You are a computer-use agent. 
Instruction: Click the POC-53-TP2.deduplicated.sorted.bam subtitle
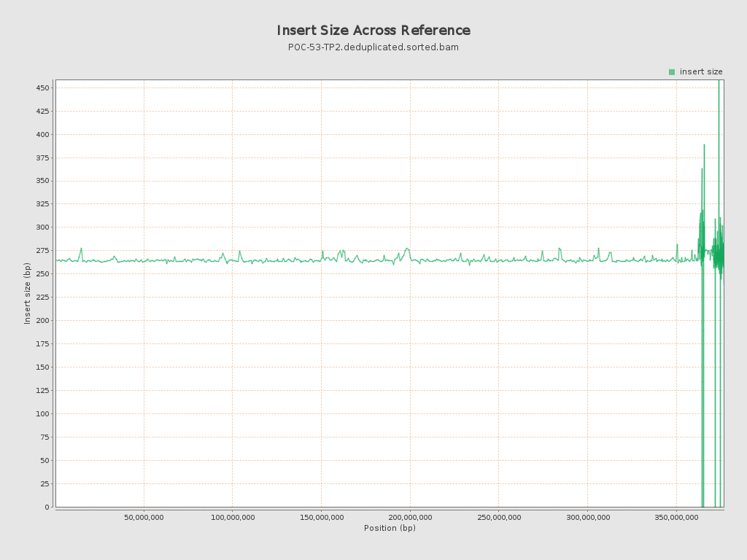(x=373, y=47)
